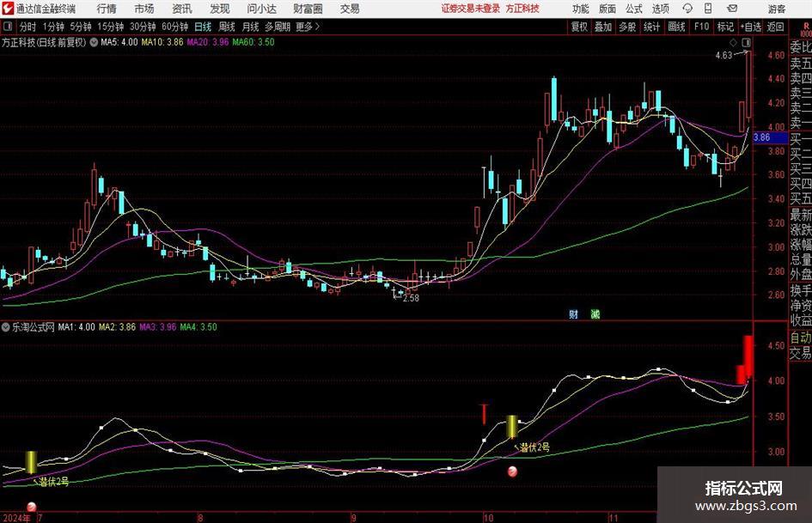Select the 日线 daily period

[x=203, y=27]
